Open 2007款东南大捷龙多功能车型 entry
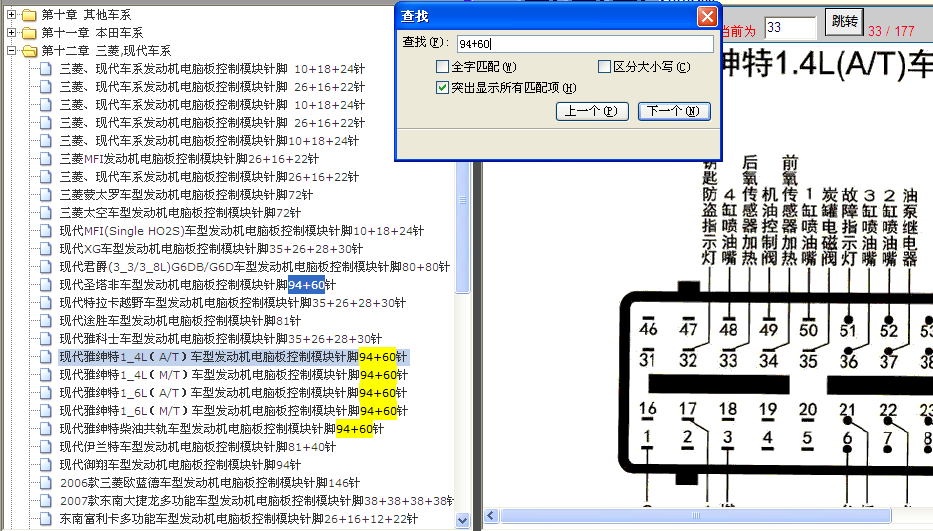The height and width of the screenshot is (531, 933). [256, 501]
